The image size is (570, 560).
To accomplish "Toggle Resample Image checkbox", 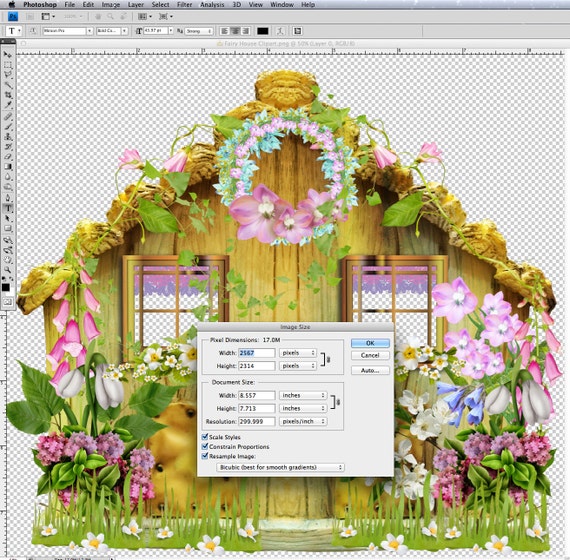I will [x=205, y=456].
